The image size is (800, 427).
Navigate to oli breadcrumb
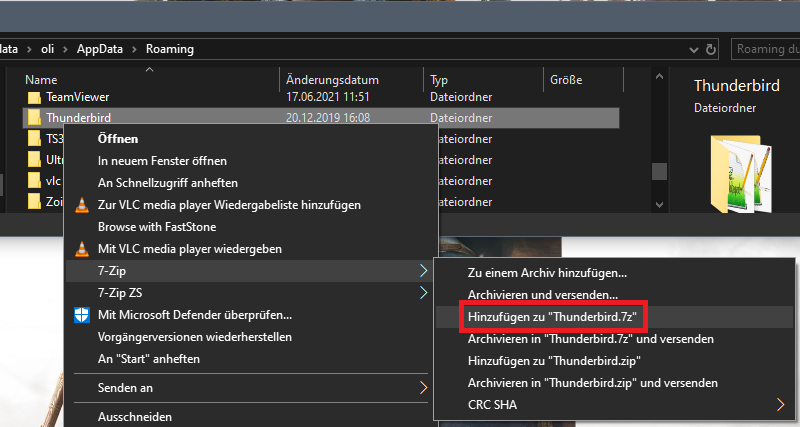click(x=47, y=49)
